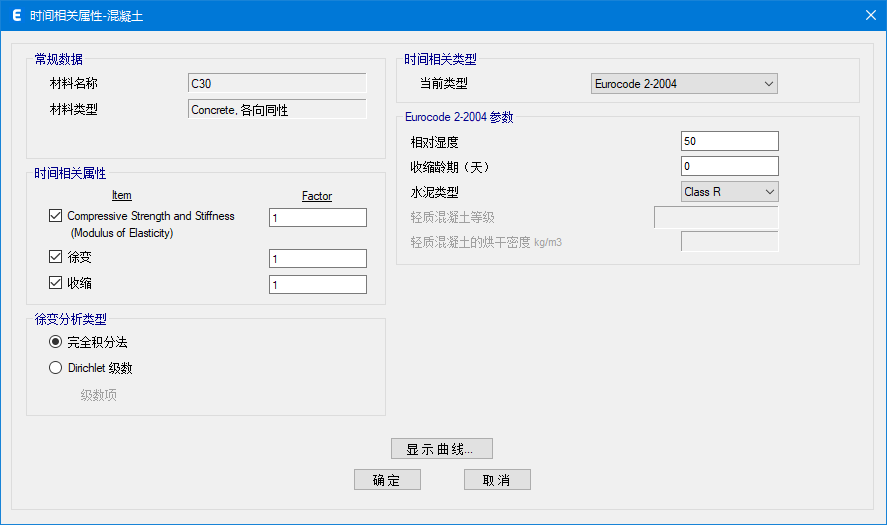Click the 材料类型 Concrete field
Viewport: 887px width, 525px height.
pyautogui.click(x=277, y=109)
